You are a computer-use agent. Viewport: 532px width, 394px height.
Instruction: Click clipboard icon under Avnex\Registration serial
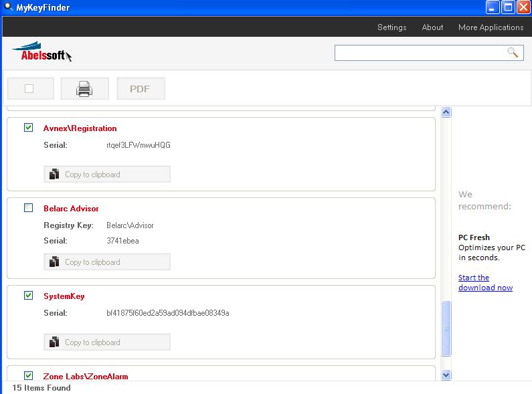pyautogui.click(x=54, y=175)
